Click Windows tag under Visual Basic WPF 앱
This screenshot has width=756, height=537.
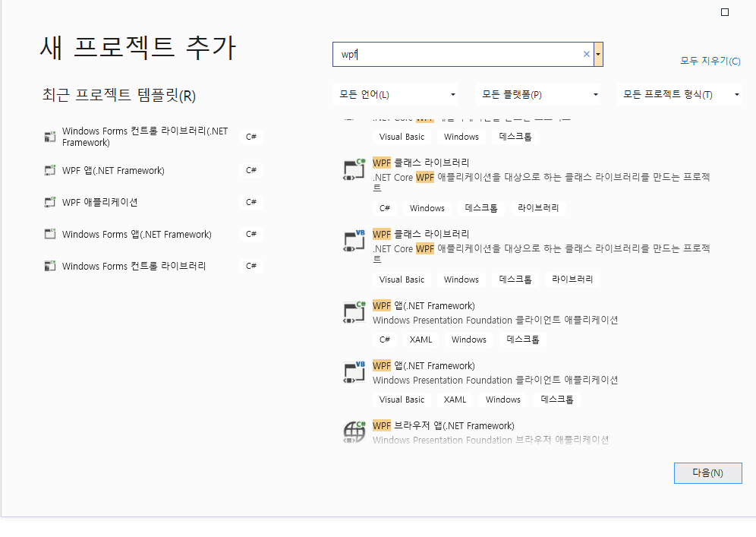(503, 400)
